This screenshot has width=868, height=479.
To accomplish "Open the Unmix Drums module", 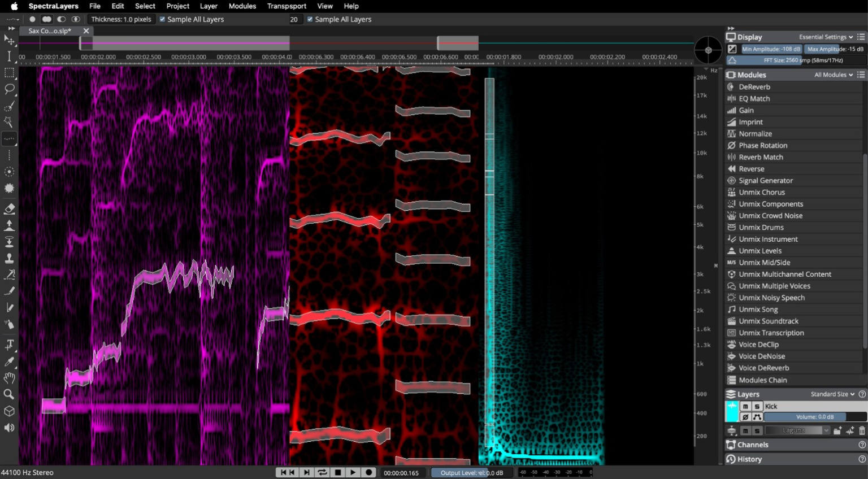I will tap(761, 227).
